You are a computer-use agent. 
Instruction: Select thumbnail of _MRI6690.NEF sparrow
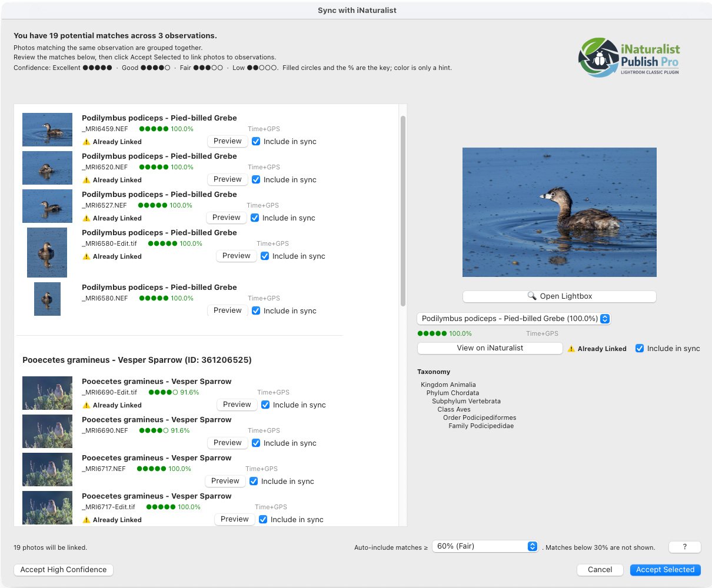(47, 431)
